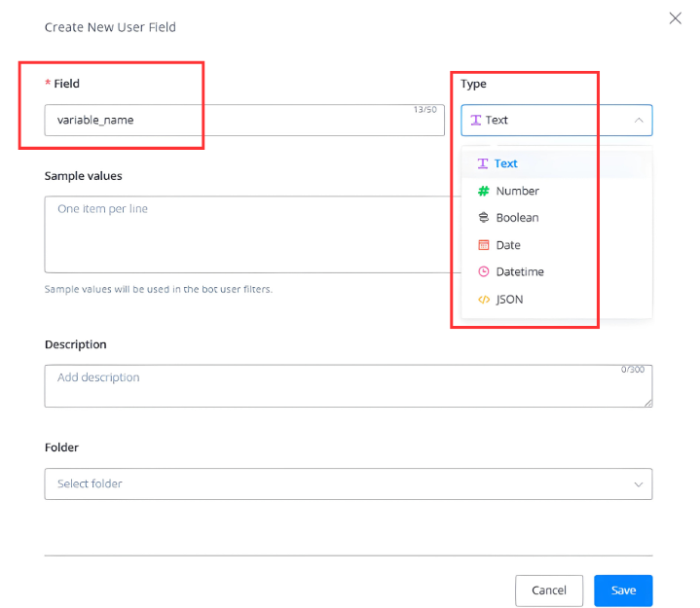Click the Text type icon in dropdown list
The image size is (700, 608).
[x=483, y=163]
